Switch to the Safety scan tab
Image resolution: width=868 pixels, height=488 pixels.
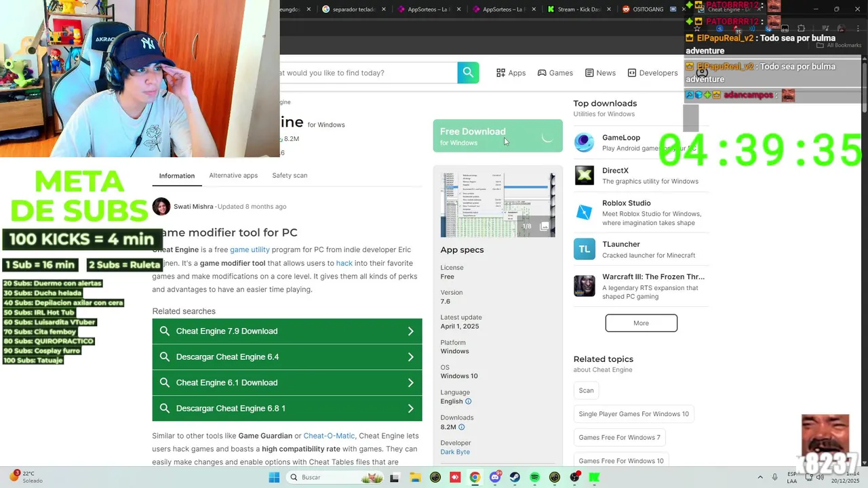[x=290, y=176]
